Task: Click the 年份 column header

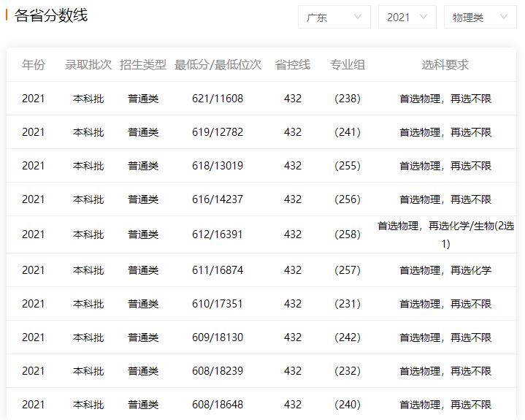Action: coord(33,65)
